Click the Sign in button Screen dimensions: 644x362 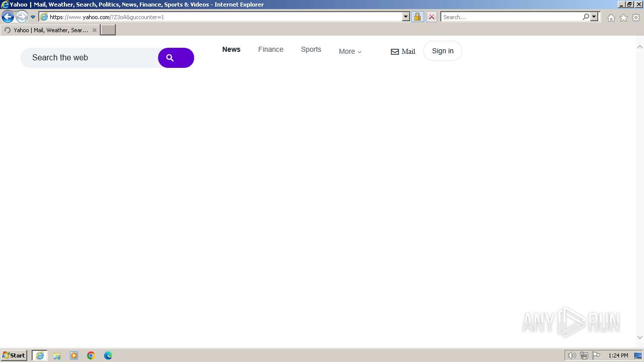[443, 51]
